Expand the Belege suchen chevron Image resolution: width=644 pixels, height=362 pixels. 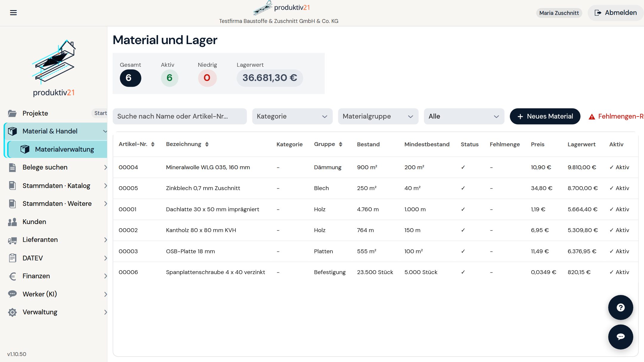(105, 167)
